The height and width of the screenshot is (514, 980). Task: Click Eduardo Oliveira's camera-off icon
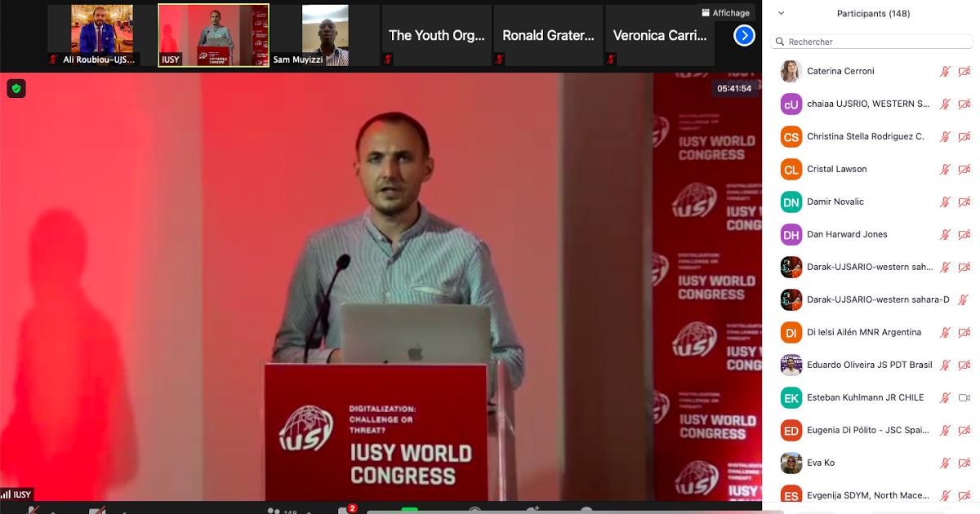(964, 365)
